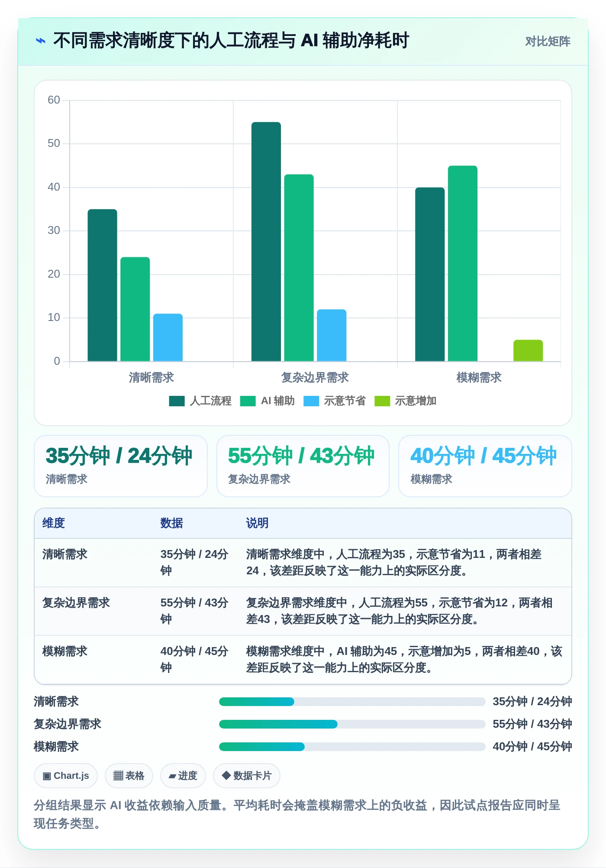
Task: Select the 40分钟 / 45分钟 data card
Action: point(485,466)
